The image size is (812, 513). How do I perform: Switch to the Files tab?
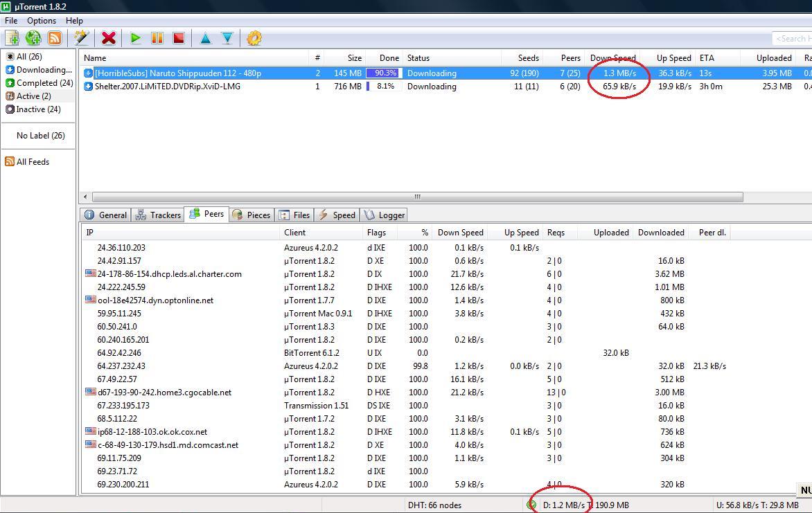click(x=294, y=215)
